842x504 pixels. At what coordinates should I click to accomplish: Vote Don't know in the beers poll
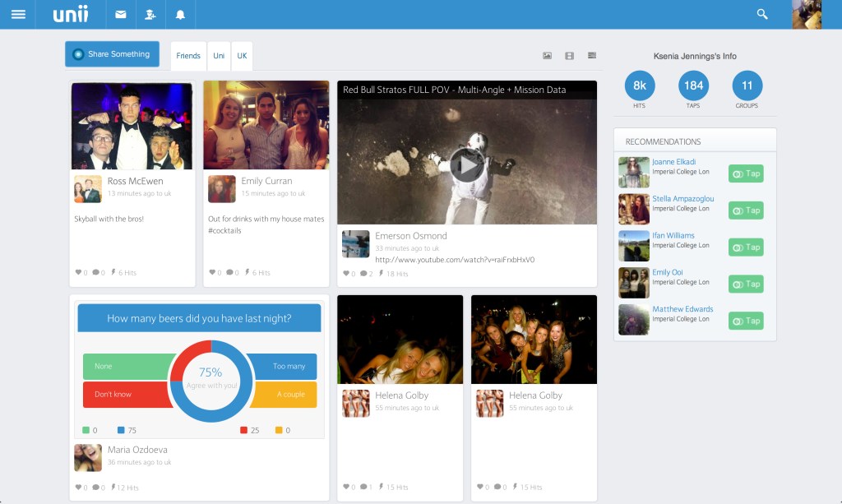click(127, 394)
